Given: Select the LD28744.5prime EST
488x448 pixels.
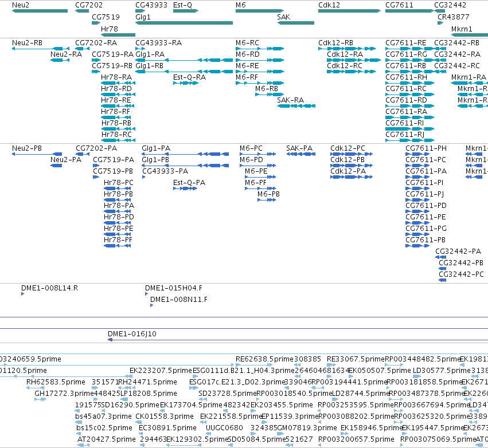Looking at the screenshot, I should tap(335, 399).
